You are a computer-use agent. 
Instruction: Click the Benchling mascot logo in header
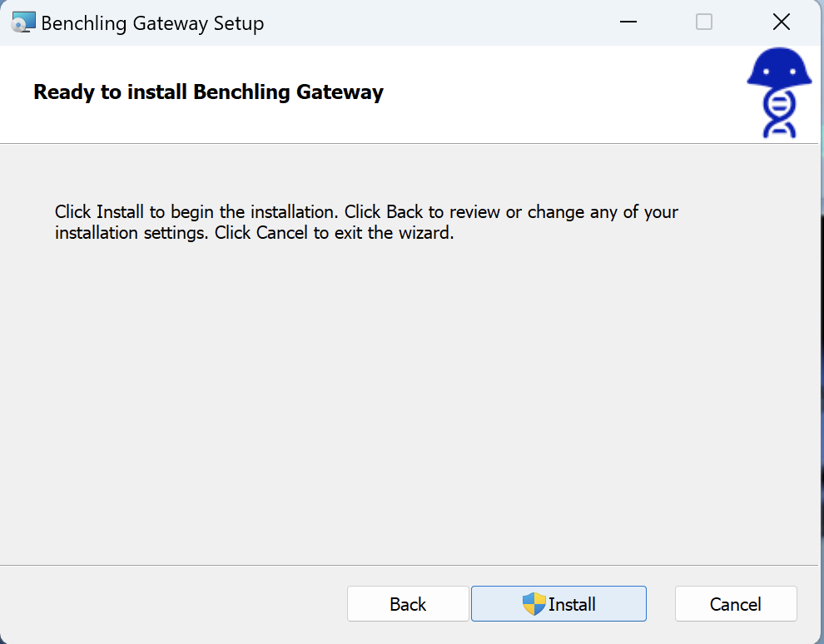pos(779,93)
